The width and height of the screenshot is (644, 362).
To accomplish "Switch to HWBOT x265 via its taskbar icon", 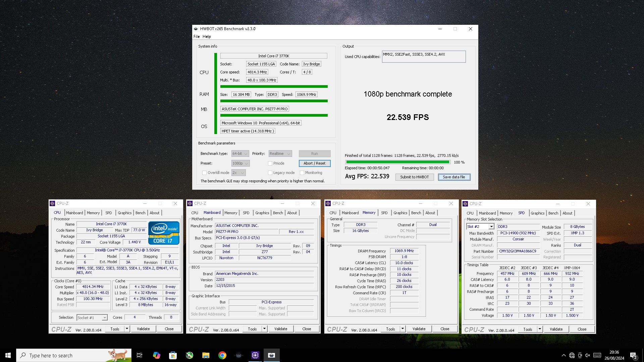I will (x=272, y=355).
